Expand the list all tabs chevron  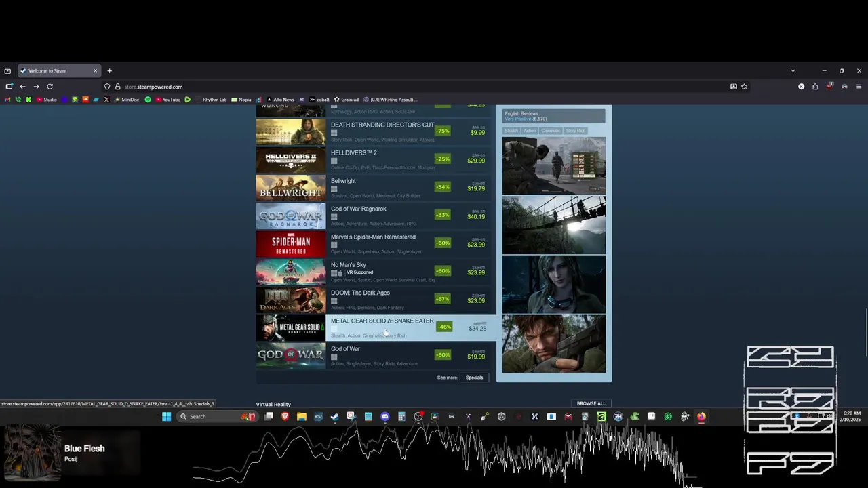click(x=793, y=70)
